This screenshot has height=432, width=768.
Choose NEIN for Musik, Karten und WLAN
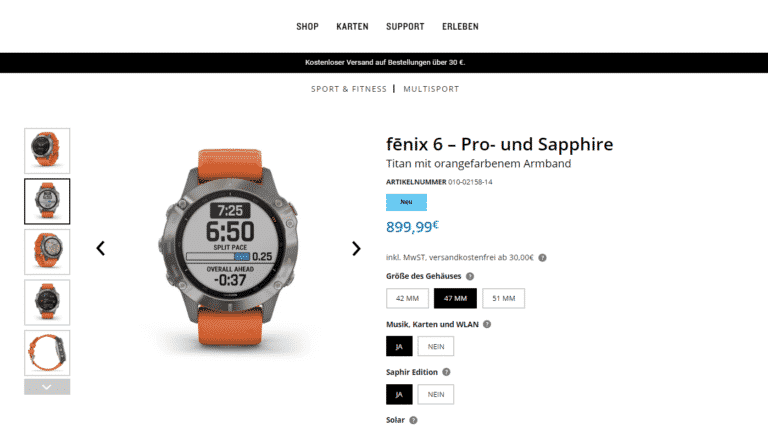tap(436, 346)
